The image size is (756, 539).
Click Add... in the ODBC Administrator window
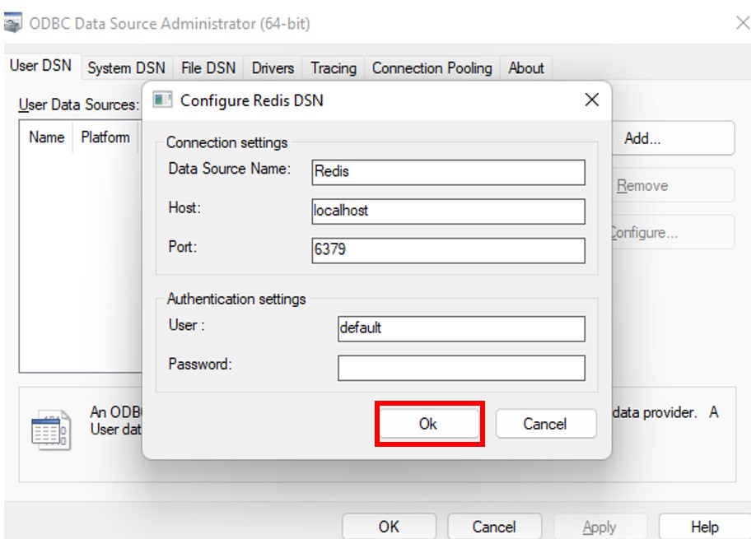(673, 138)
